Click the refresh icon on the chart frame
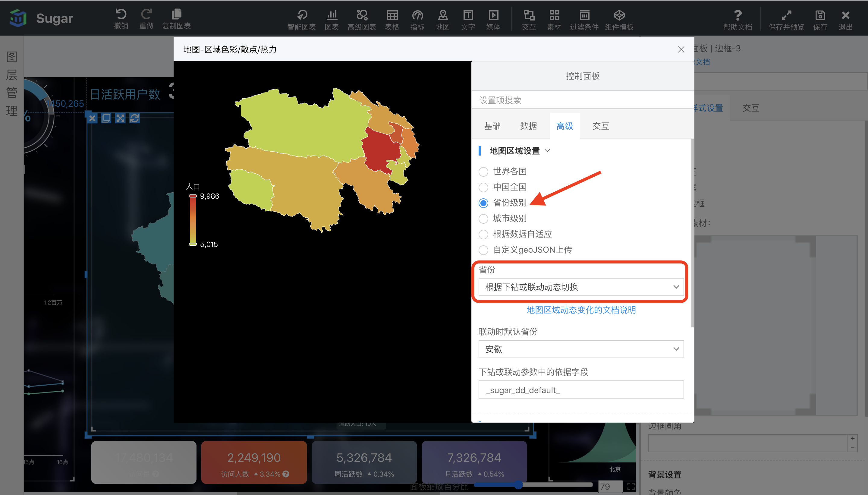This screenshot has width=868, height=495. tap(135, 118)
